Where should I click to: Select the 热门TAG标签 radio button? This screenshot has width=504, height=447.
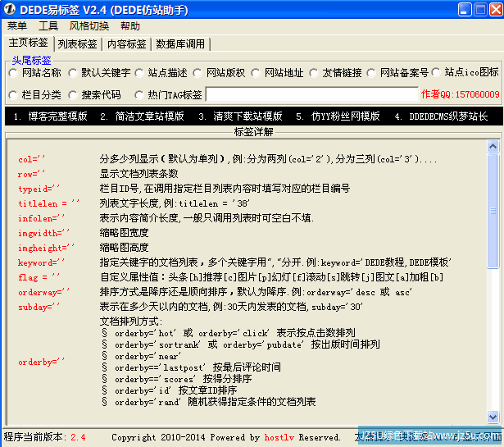(139, 95)
